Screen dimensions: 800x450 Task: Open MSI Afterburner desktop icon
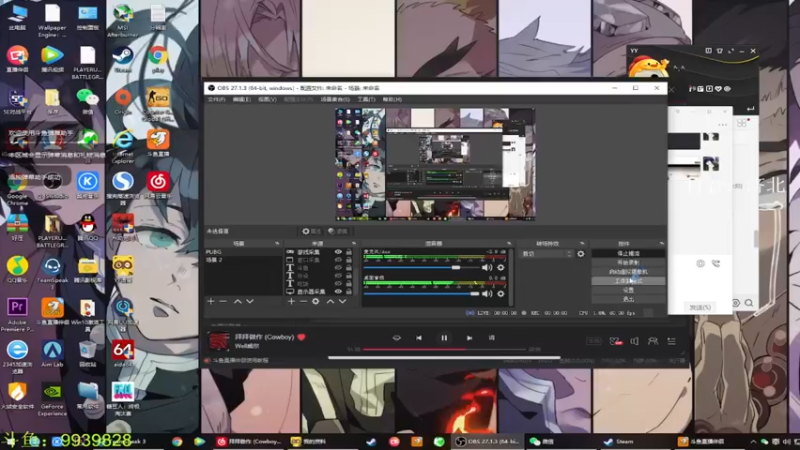click(x=123, y=20)
